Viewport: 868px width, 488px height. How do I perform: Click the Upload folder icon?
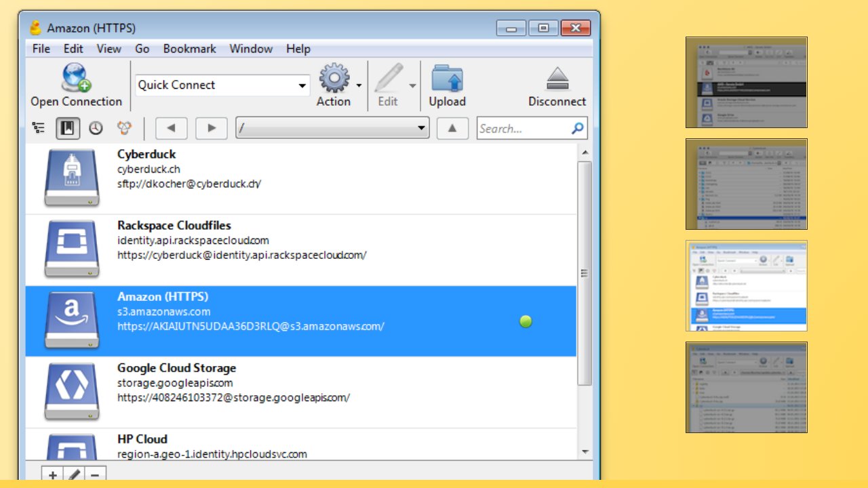pos(447,78)
